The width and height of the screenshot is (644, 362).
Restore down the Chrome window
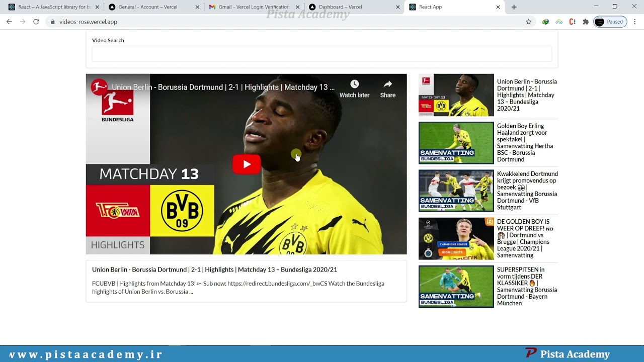[x=615, y=7]
